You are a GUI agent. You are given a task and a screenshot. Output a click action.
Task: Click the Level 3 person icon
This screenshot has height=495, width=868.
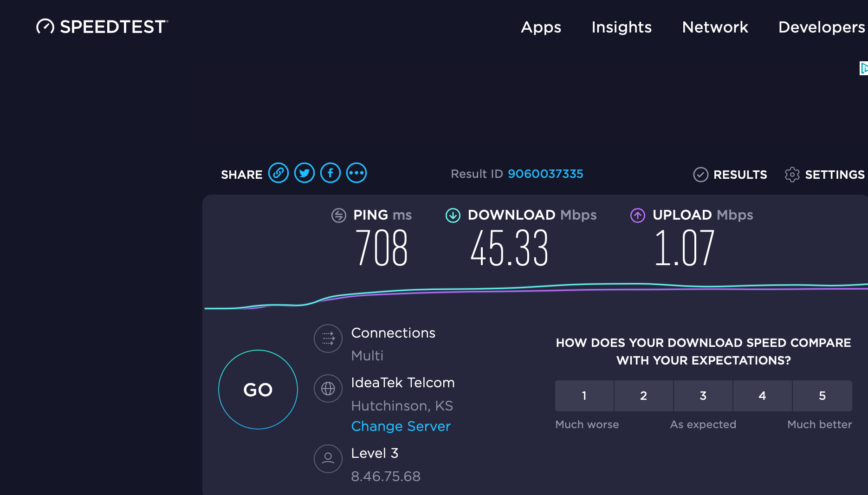click(328, 459)
